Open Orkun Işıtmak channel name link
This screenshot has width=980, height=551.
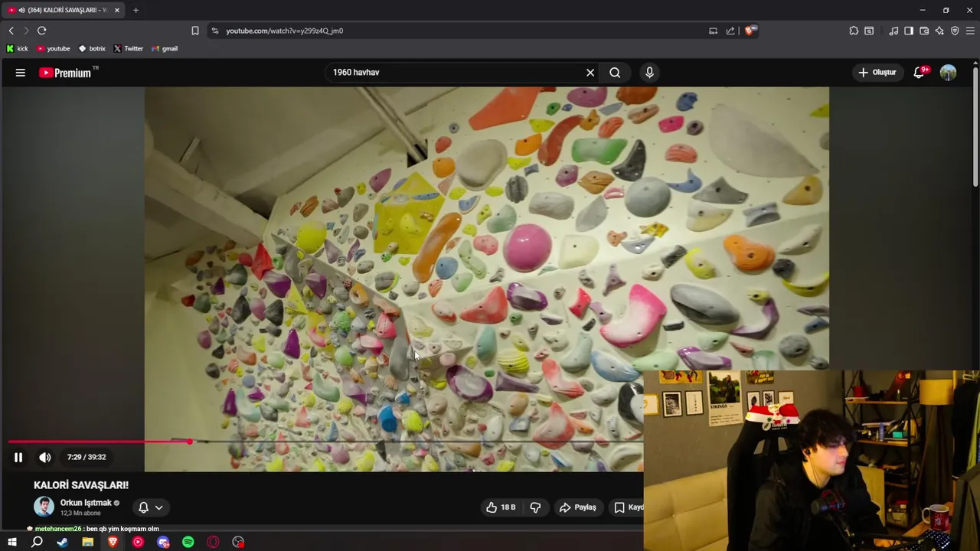[86, 503]
